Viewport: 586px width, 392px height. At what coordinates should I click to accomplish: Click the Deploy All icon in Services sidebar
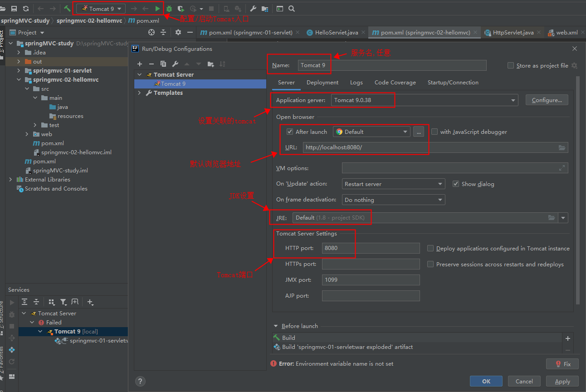click(12, 350)
